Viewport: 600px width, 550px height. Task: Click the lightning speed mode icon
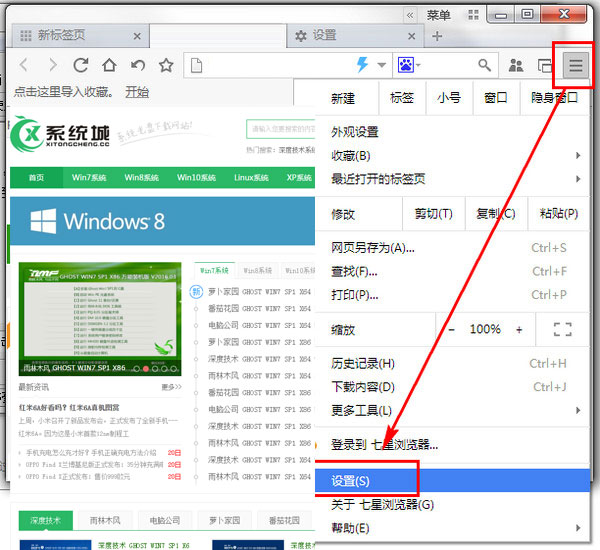362,65
